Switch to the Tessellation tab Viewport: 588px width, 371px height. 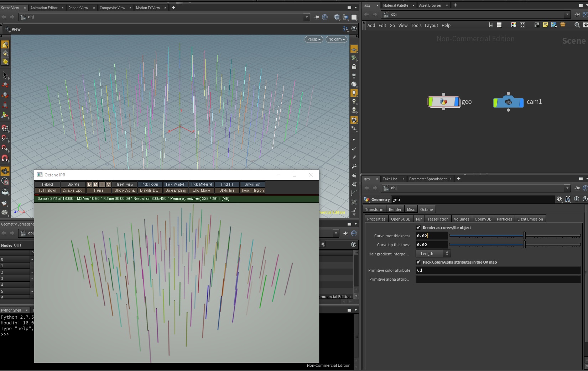pos(437,219)
